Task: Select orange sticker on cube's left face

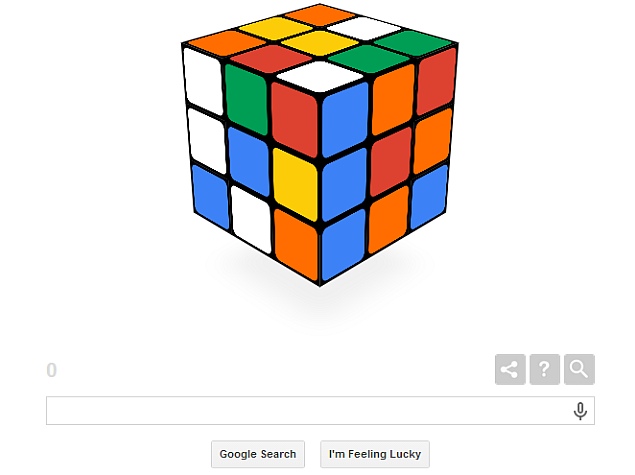Action: pyautogui.click(x=296, y=244)
